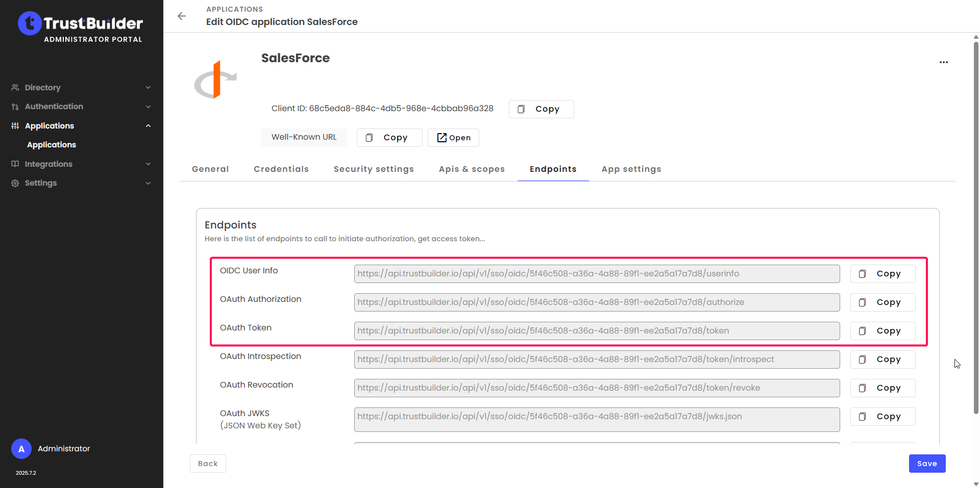Image resolution: width=980 pixels, height=488 pixels.
Task: Click the OAuth Revocation URL field
Action: pyautogui.click(x=597, y=388)
